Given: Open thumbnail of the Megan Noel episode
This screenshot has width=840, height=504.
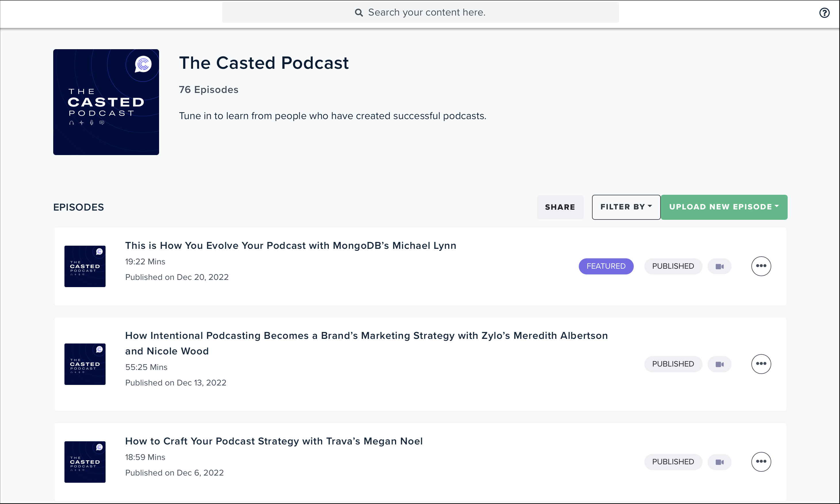Looking at the screenshot, I should 85,462.
